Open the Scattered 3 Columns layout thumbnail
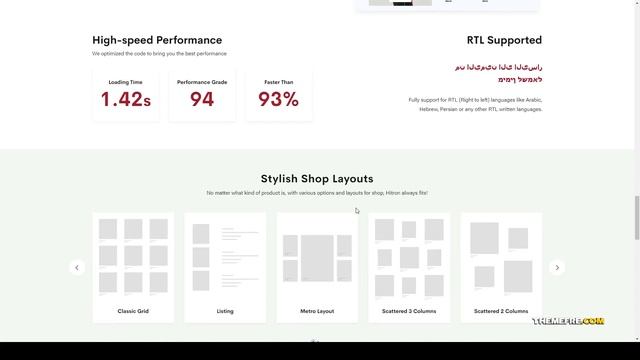Image resolution: width=640 pixels, height=360 pixels. pyautogui.click(x=409, y=267)
